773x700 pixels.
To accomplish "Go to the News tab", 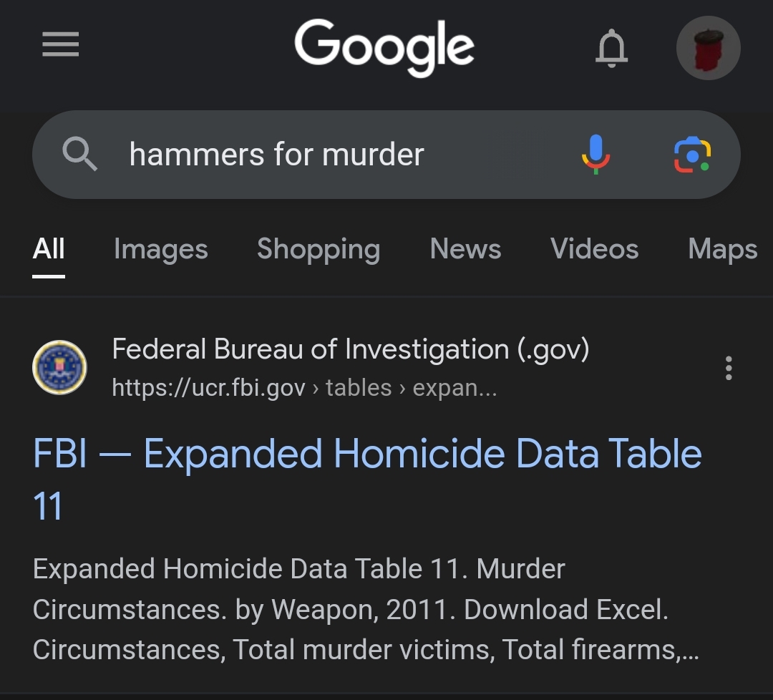I will tap(465, 249).
